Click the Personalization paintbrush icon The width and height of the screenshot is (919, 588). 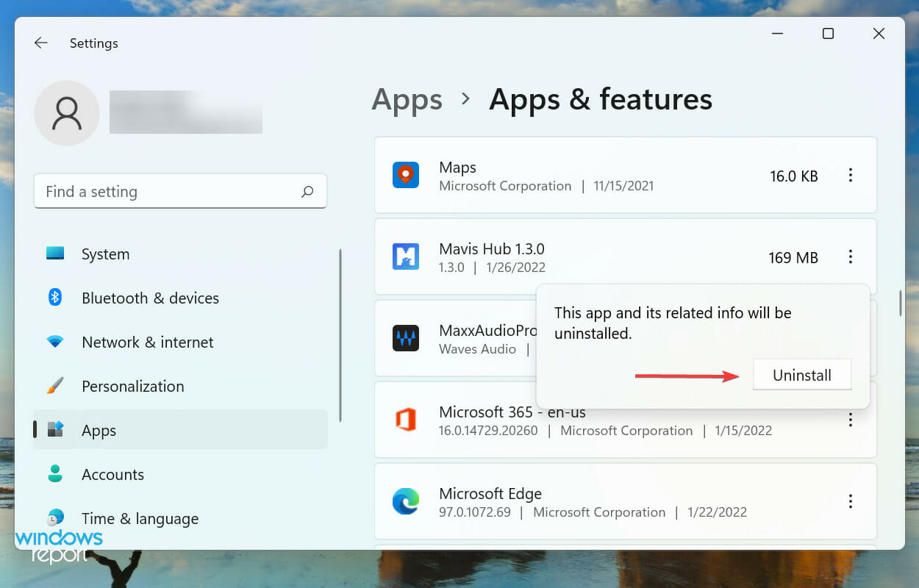[55, 386]
